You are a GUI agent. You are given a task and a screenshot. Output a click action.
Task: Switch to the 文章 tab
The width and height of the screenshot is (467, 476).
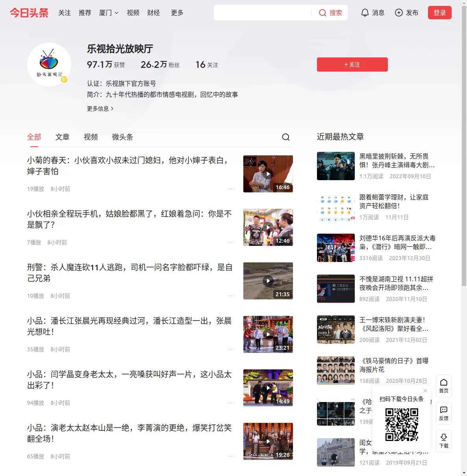point(63,137)
